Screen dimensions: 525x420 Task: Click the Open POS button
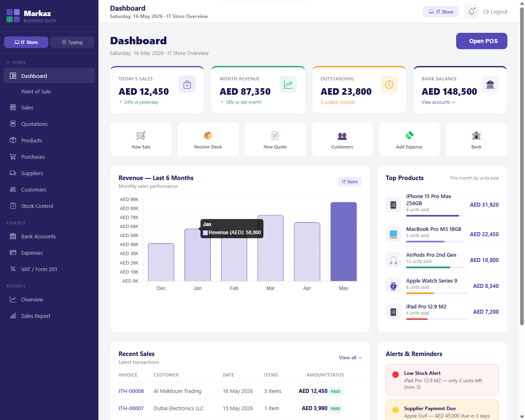(x=482, y=41)
